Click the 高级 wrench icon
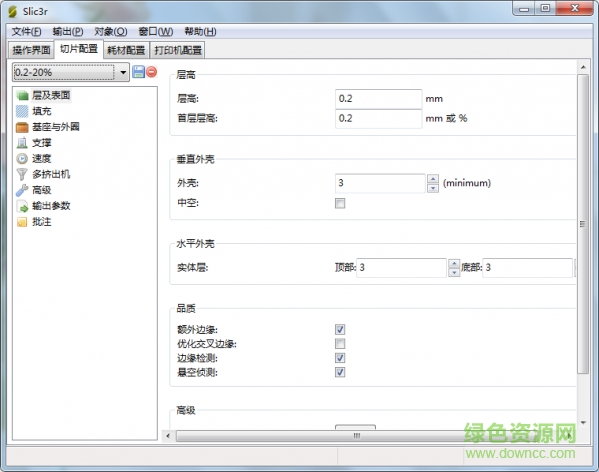Screen dimensions: 599x472 [x=22, y=190]
